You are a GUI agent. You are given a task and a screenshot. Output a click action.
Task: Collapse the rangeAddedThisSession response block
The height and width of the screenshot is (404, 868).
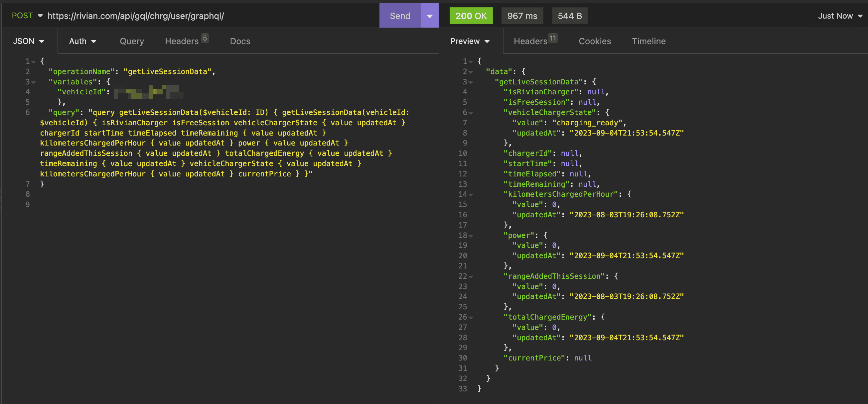pyautogui.click(x=471, y=277)
